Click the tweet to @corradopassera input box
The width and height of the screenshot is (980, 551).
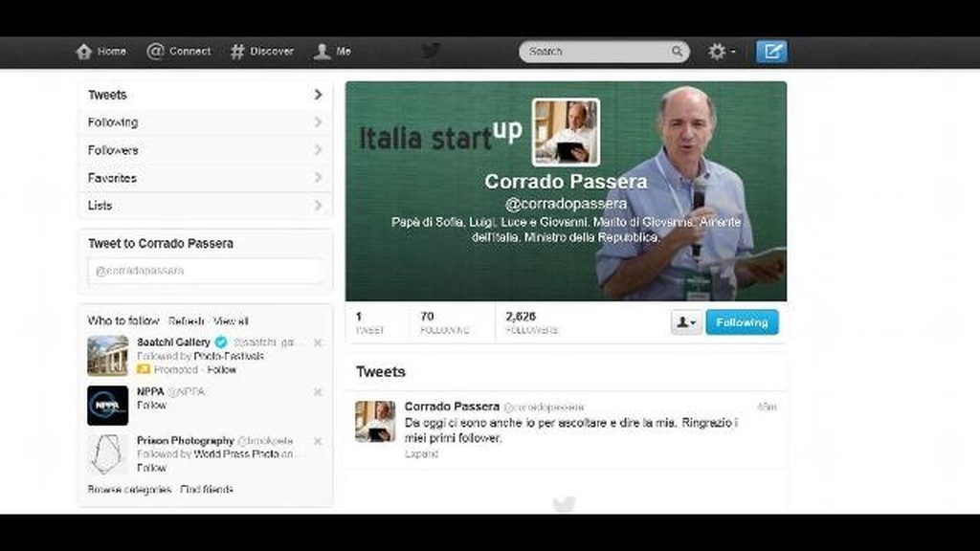[x=205, y=271]
